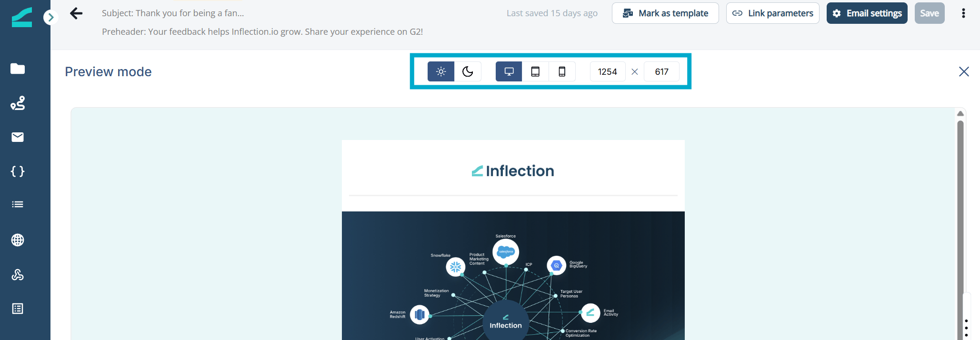
Task: Open the three-dot more options menu
Action: [963, 13]
